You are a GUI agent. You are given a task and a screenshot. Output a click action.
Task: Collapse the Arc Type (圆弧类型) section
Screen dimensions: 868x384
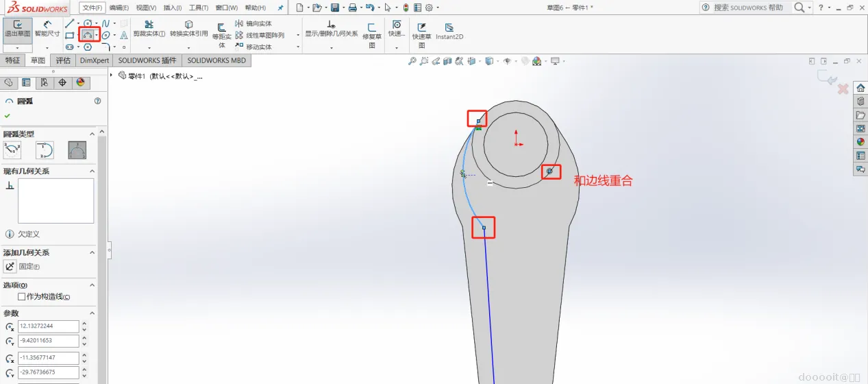[x=92, y=134]
